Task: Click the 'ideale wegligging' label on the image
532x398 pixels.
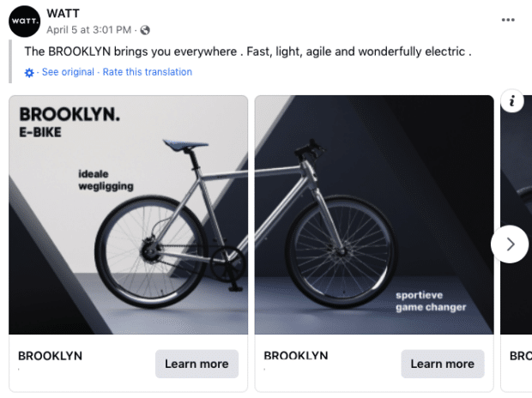Action: [x=106, y=180]
